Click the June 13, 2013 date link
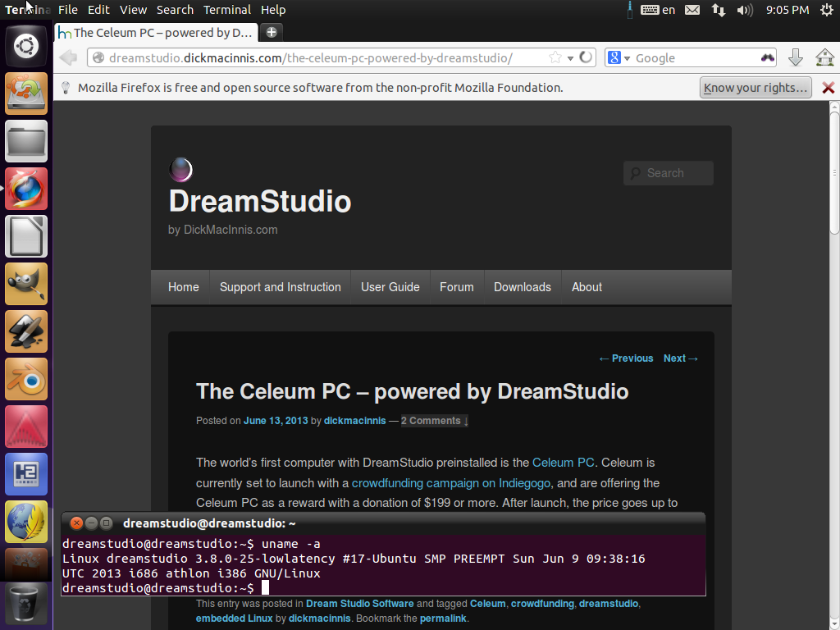Screen dimensions: 840x630 [276, 421]
